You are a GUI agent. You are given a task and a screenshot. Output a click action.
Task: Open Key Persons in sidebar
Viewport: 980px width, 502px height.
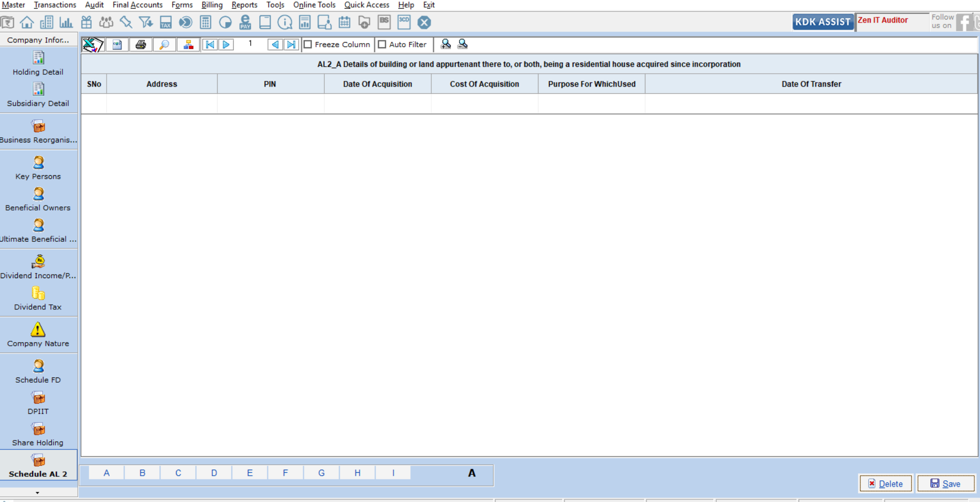38,168
